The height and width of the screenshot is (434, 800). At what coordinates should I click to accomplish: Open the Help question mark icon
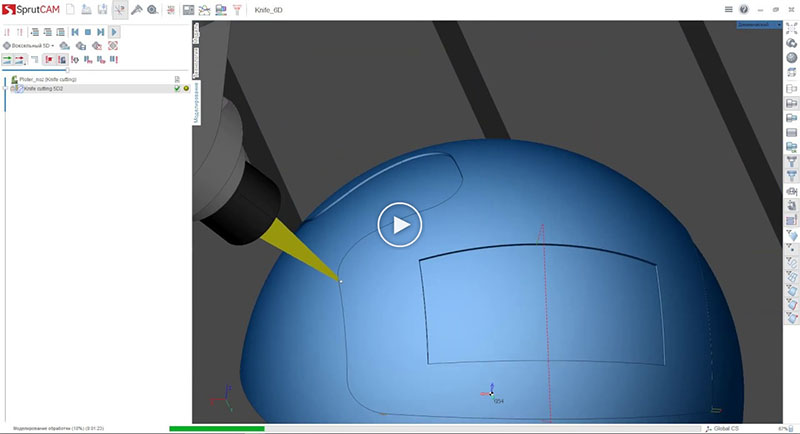pos(744,9)
